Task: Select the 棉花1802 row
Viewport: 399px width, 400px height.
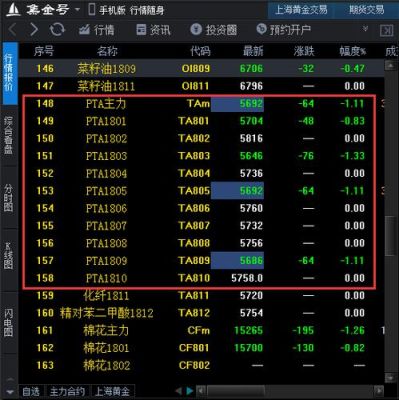Action: tap(201, 365)
